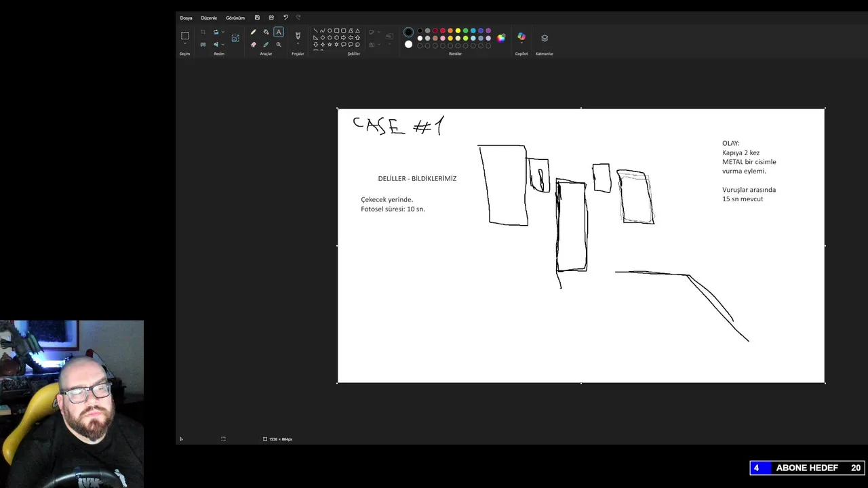The height and width of the screenshot is (488, 868).
Task: Click the canvas size status indicator
Action: pyautogui.click(x=278, y=439)
